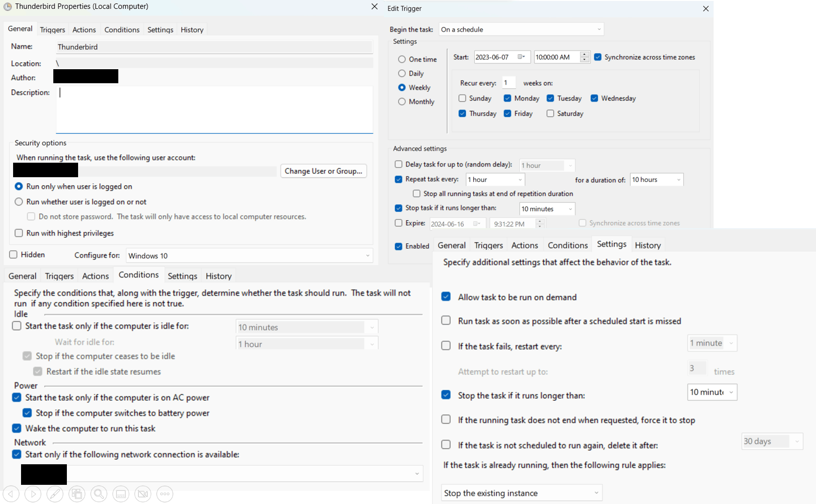Image resolution: width=816 pixels, height=504 pixels.
Task: Open the see all slides icon
Action: coord(77,494)
